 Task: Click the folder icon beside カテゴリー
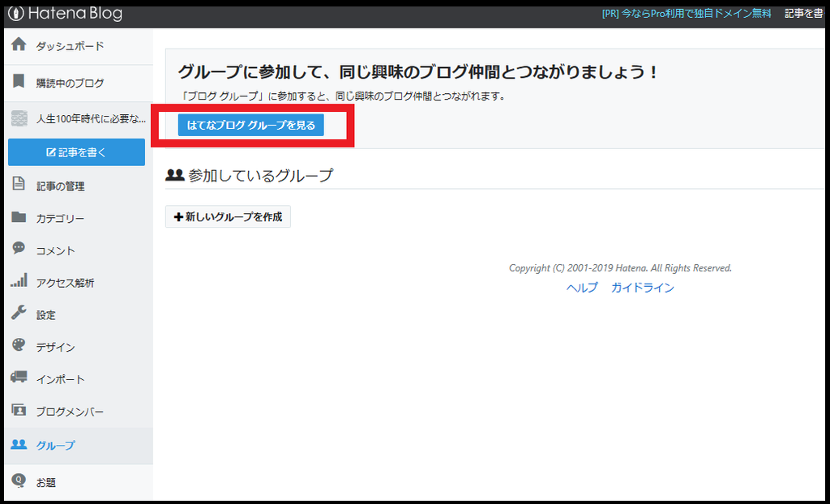pyautogui.click(x=19, y=216)
